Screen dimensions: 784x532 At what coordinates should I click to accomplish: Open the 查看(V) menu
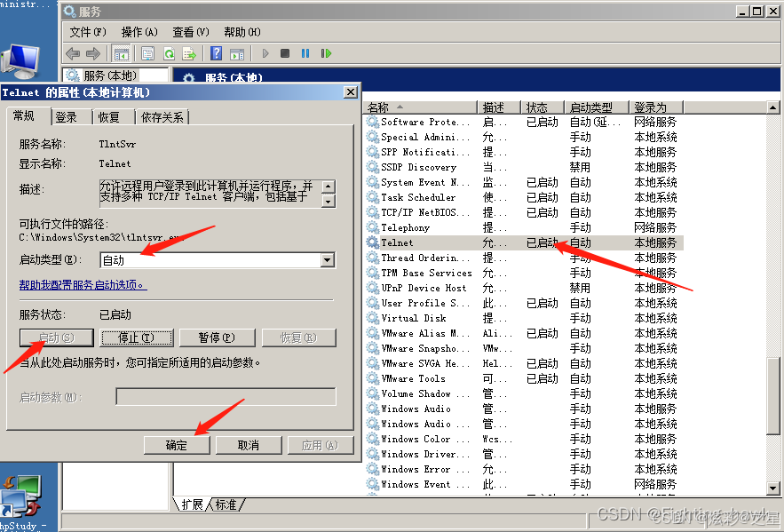191,32
